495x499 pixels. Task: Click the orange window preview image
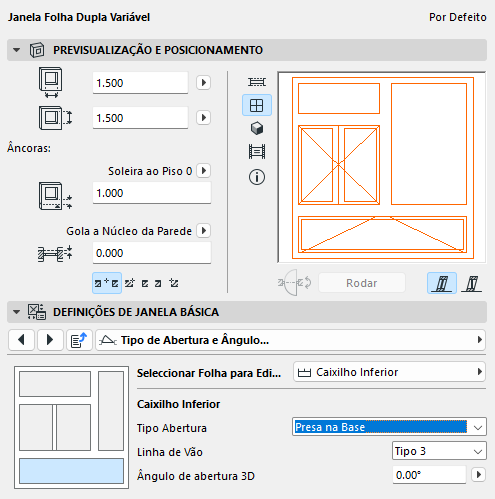click(x=382, y=168)
